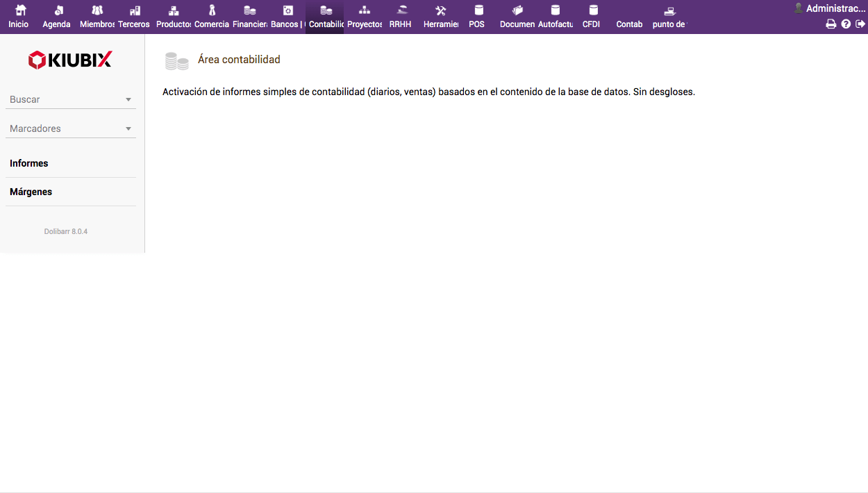Click the logout icon
The image size is (868, 493).
tap(860, 24)
